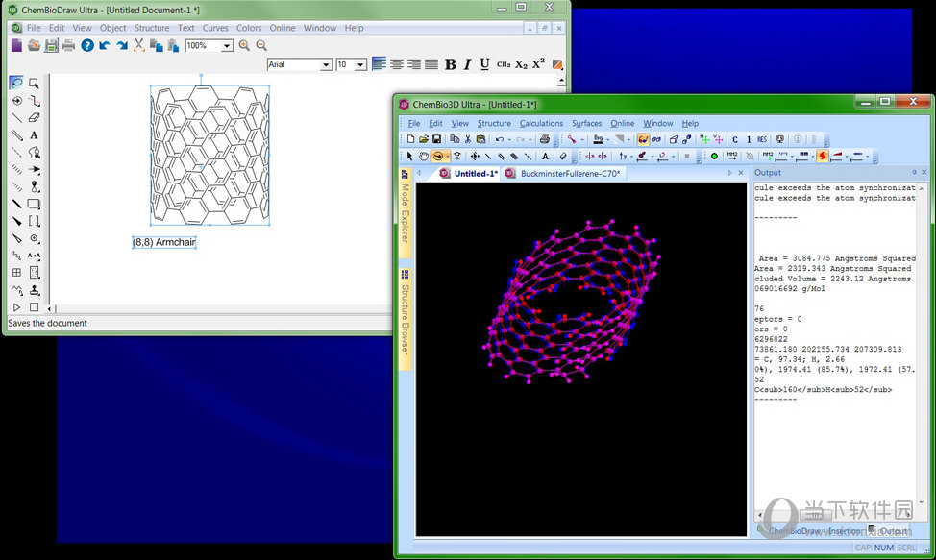Click the Output panel scroll-up arrow
This screenshot has width=936, height=560.
pos(923,188)
